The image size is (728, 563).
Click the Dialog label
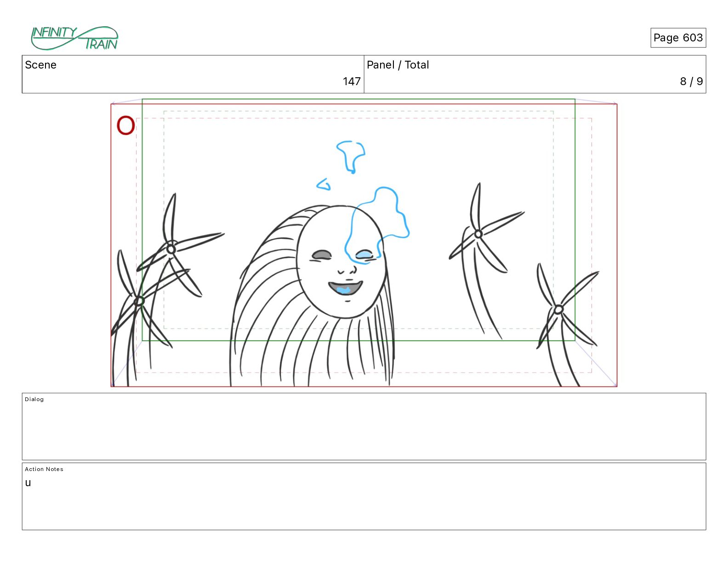[34, 399]
